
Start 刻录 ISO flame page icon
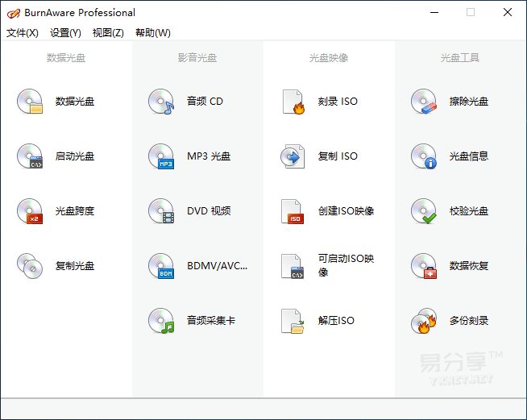[x=293, y=102]
